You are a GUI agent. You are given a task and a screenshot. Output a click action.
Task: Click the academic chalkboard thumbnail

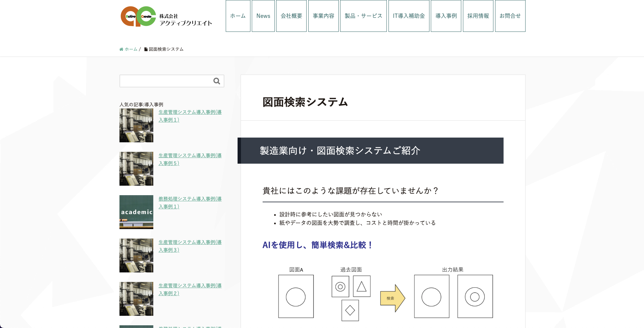click(136, 212)
